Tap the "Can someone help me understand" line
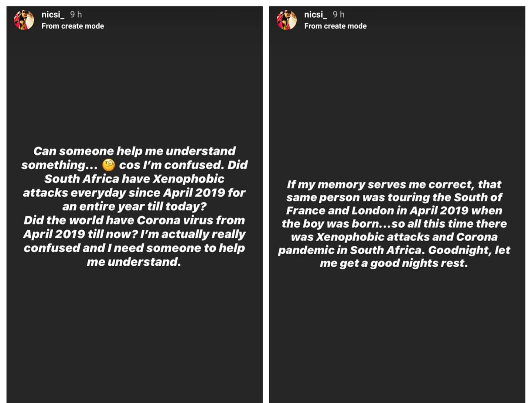This screenshot has height=403, width=532. tap(134, 151)
